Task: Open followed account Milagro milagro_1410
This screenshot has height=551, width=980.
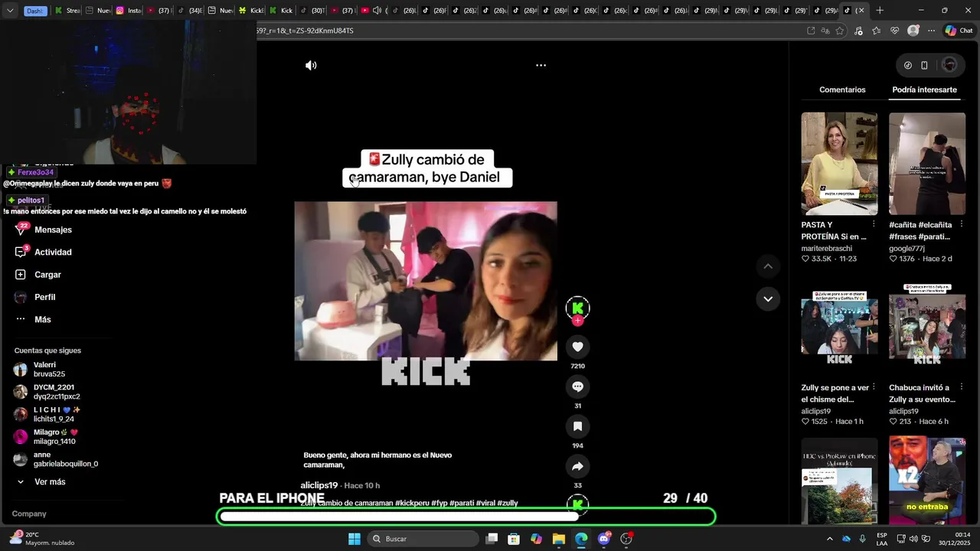Action: tap(54, 437)
